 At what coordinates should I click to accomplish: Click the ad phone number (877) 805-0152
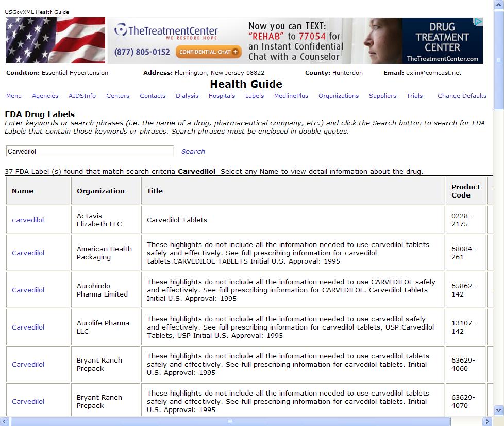(x=142, y=52)
